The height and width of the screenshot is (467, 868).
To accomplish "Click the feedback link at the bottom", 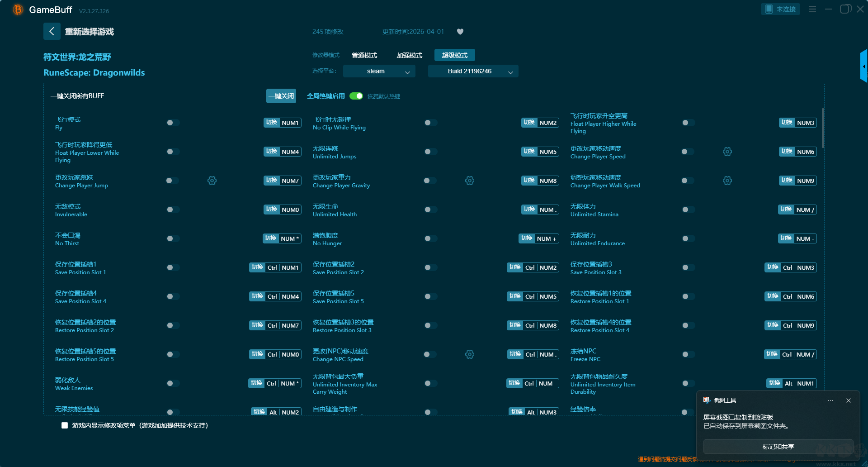I will pos(667,459).
